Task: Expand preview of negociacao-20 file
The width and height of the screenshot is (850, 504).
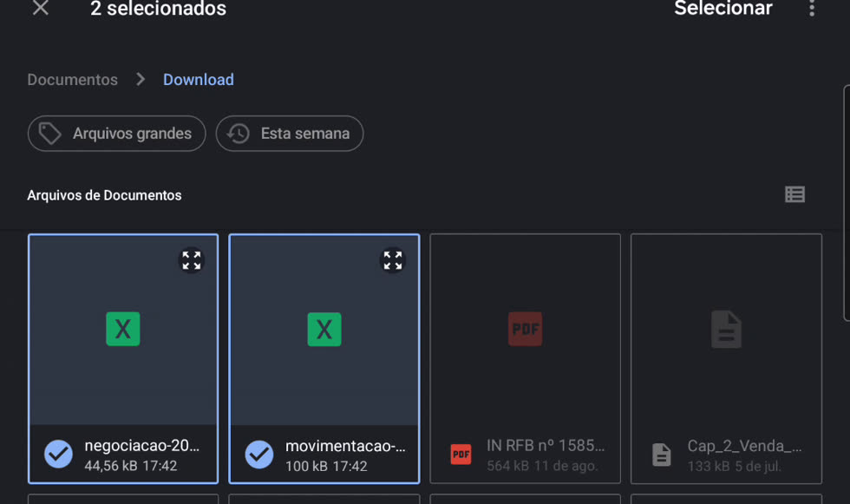Action: 192,260
